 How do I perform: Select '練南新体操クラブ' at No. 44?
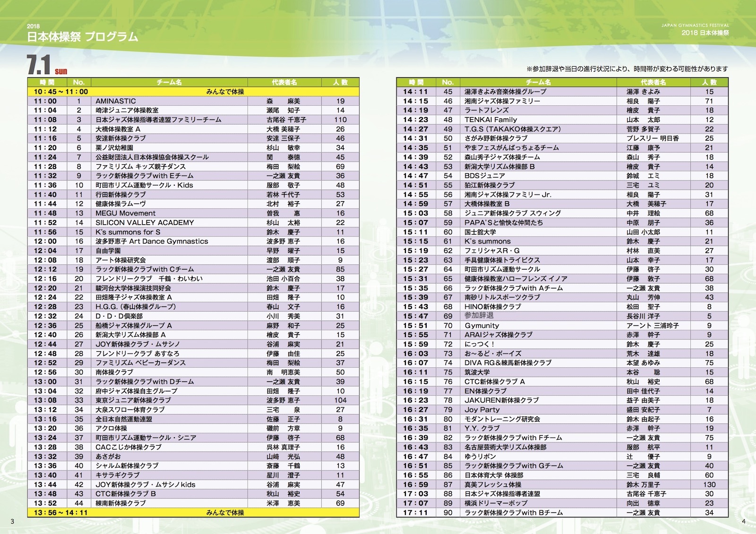coord(120,503)
